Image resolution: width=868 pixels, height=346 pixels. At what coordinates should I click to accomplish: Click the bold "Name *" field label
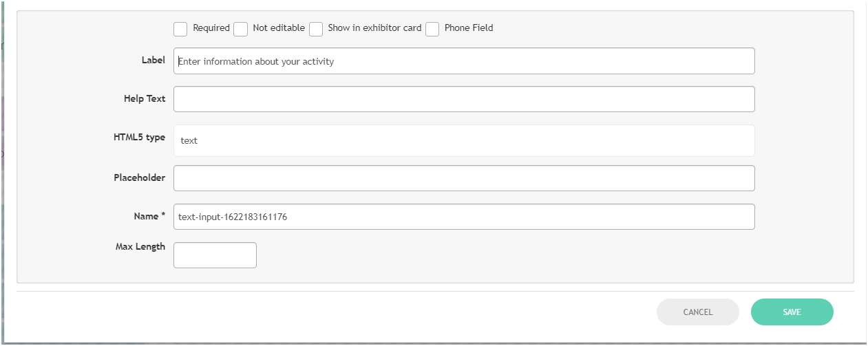149,216
